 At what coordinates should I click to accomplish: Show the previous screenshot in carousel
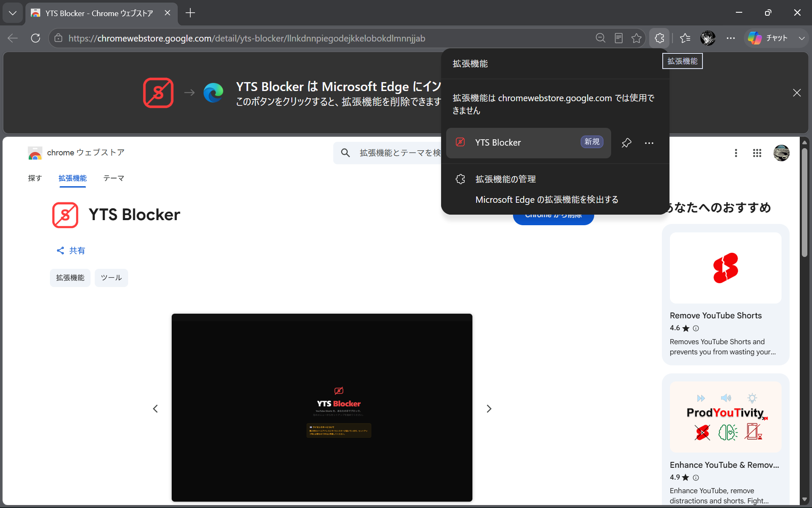[155, 409]
